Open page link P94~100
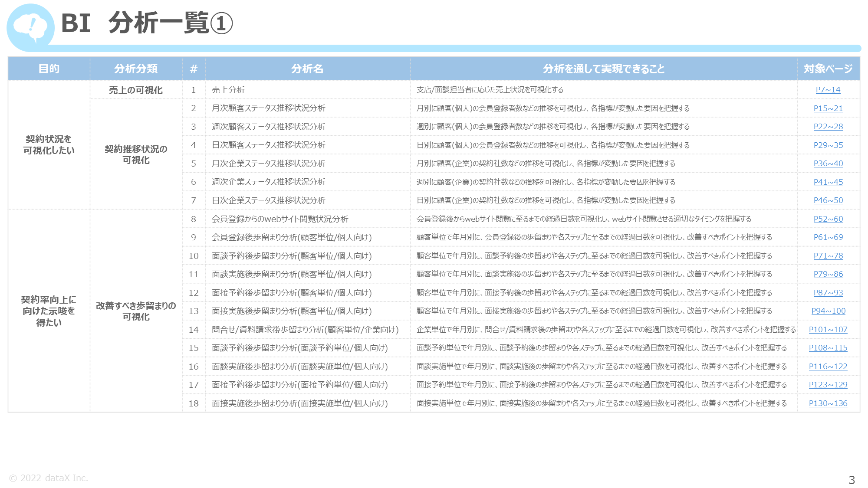This screenshot has width=868, height=488. [828, 311]
